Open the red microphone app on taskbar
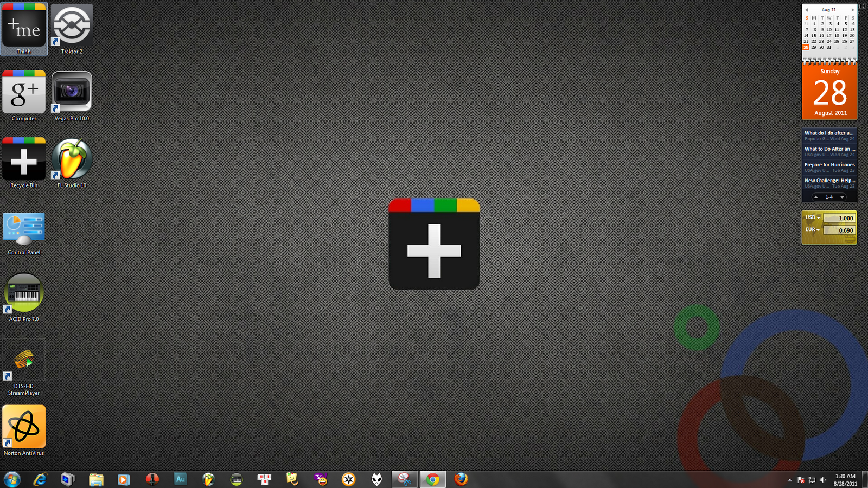Viewport: 868px width, 488px height. [152, 479]
